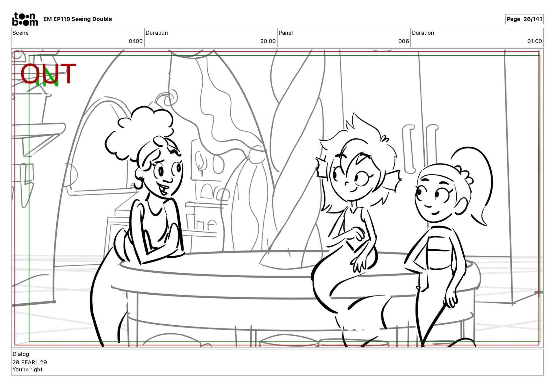Click the 'You're right' dialog text

pos(27,369)
